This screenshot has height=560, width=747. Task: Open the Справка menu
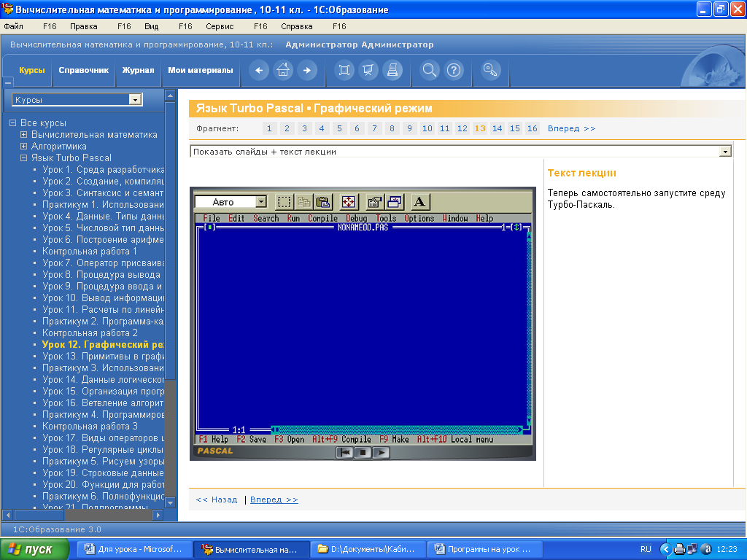point(297,26)
